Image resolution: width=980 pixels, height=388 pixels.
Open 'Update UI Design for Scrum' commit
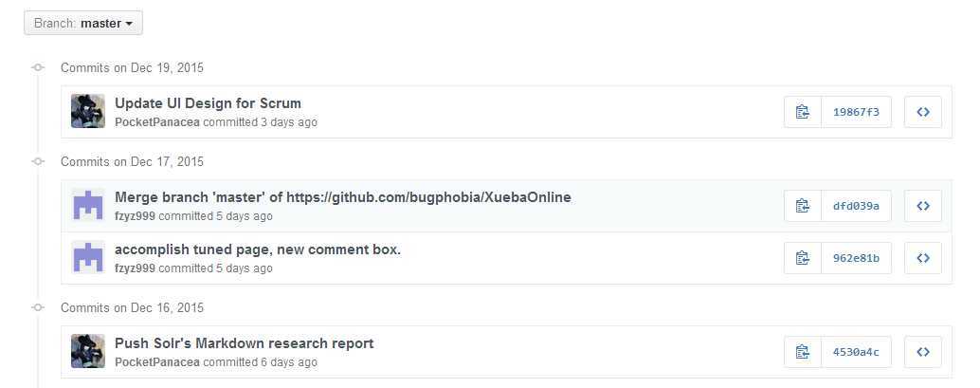click(208, 103)
